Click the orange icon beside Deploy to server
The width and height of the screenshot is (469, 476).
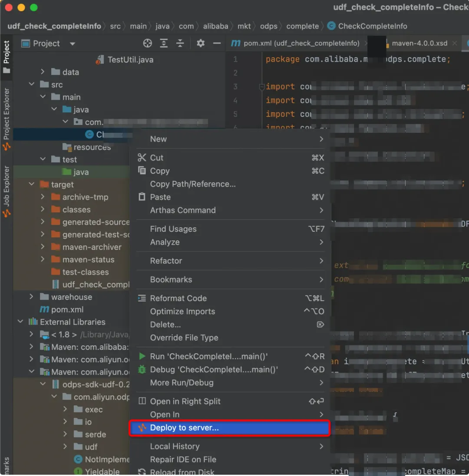pos(142,428)
